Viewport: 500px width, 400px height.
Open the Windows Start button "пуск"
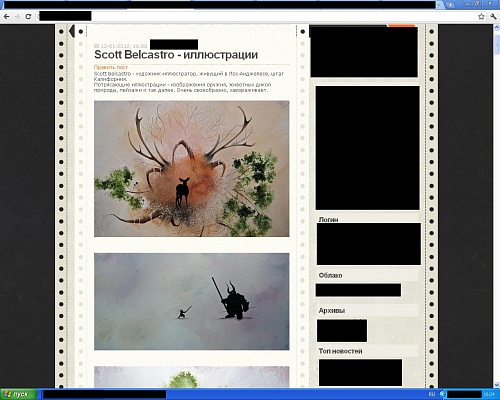(18, 394)
